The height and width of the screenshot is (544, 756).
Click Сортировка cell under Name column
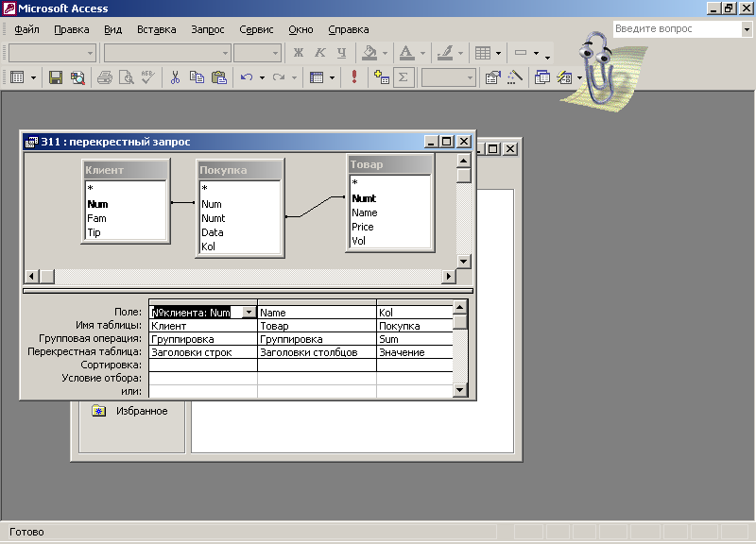click(317, 365)
